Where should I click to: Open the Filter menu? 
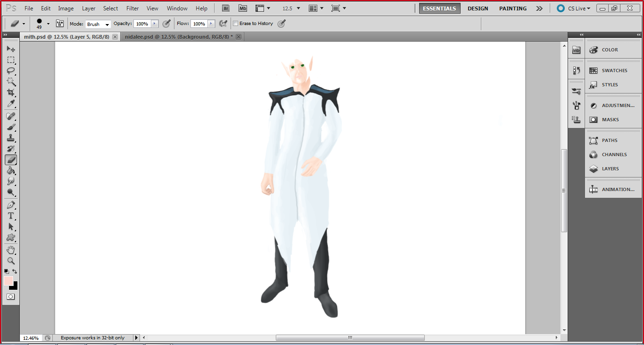pyautogui.click(x=133, y=8)
